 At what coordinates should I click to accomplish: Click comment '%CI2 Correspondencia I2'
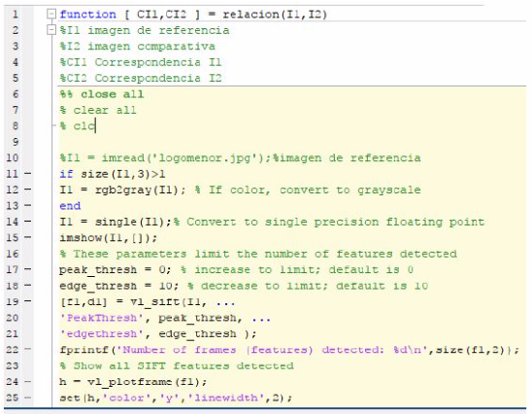pos(141,78)
